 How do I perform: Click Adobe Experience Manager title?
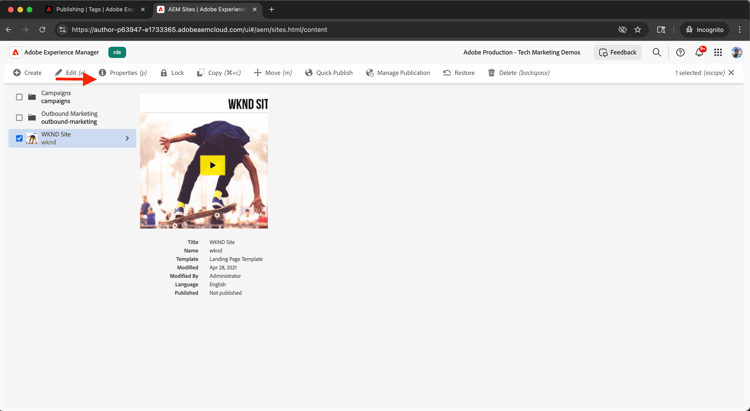62,53
